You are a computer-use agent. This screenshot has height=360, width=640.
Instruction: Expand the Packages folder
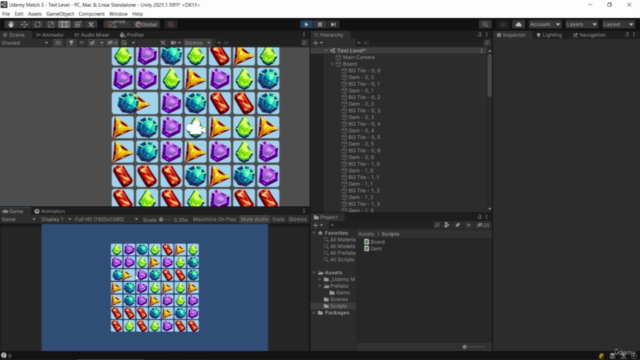click(314, 313)
